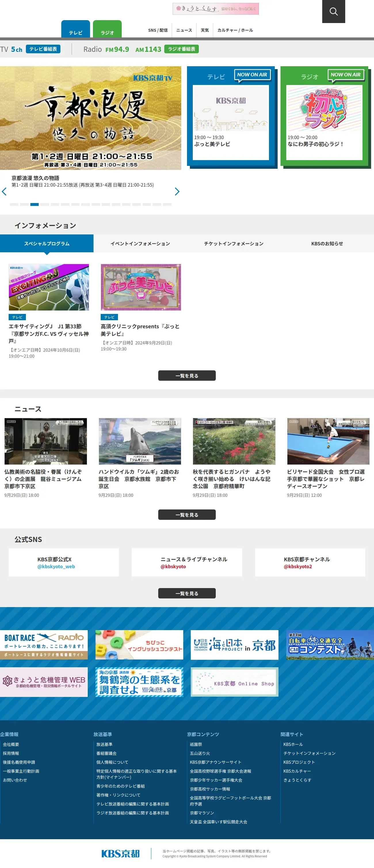This screenshot has width=374, height=868.
Task: Open 自転車交通安全CMコンテスト banner
Action: click(330, 645)
